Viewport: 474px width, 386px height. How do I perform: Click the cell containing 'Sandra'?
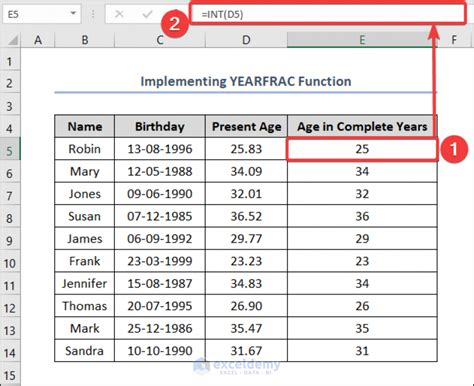click(85, 351)
